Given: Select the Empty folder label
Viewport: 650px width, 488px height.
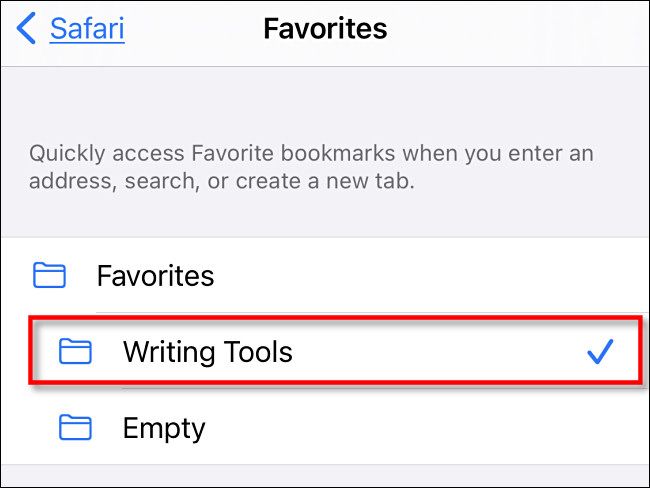Looking at the screenshot, I should (x=163, y=429).
